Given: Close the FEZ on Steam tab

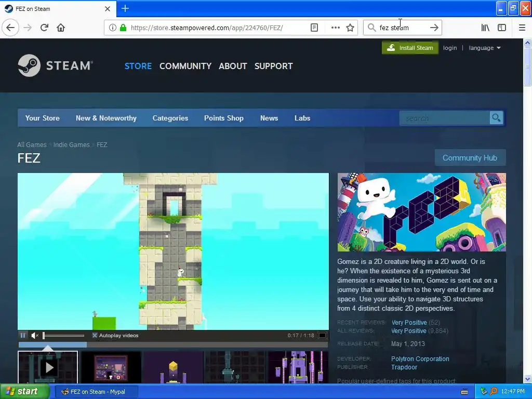Looking at the screenshot, I should pyautogui.click(x=108, y=9).
